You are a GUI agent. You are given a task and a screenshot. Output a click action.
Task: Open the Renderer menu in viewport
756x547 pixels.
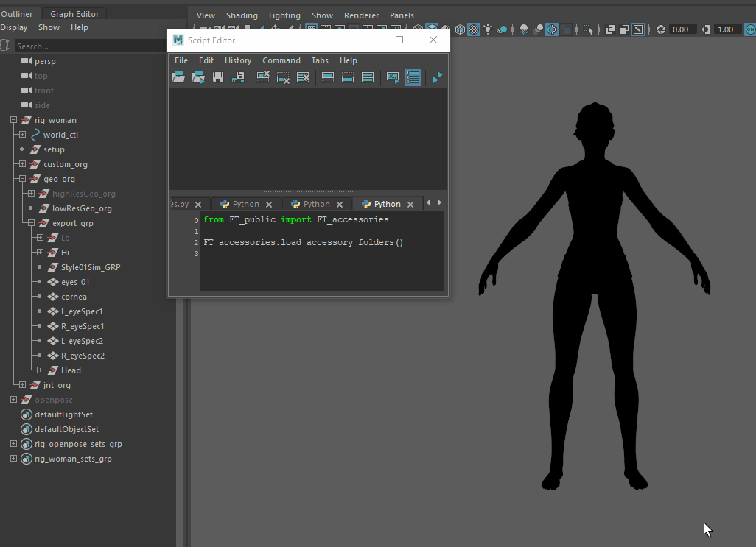(x=361, y=15)
